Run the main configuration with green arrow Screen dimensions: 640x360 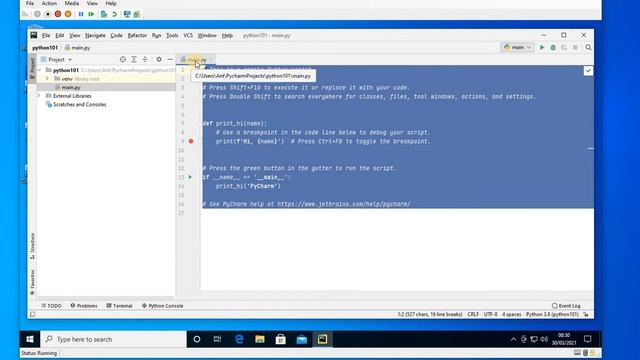(542, 47)
